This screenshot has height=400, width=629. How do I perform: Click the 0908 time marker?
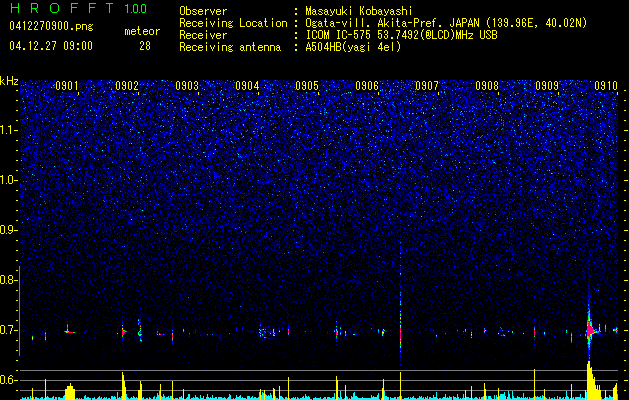[487, 86]
